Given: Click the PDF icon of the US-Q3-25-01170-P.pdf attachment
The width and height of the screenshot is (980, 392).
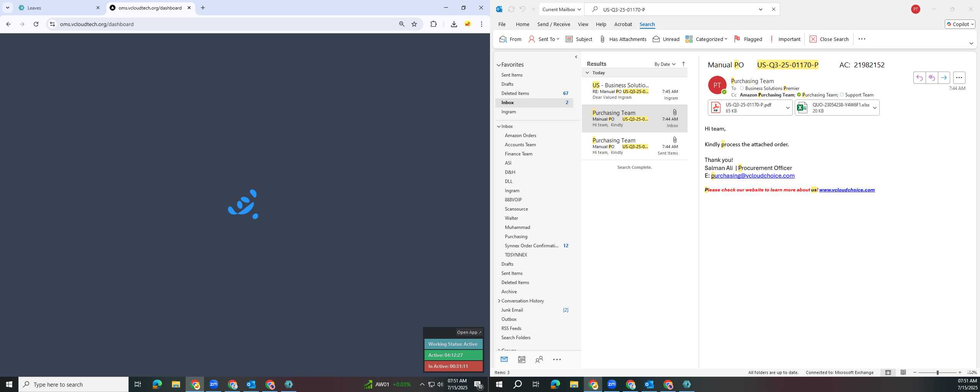Looking at the screenshot, I should point(716,108).
